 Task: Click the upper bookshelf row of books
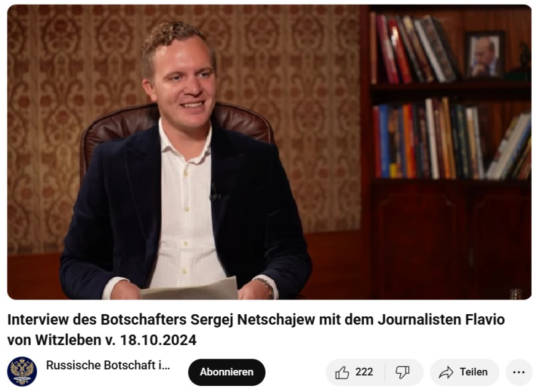pyautogui.click(x=414, y=49)
